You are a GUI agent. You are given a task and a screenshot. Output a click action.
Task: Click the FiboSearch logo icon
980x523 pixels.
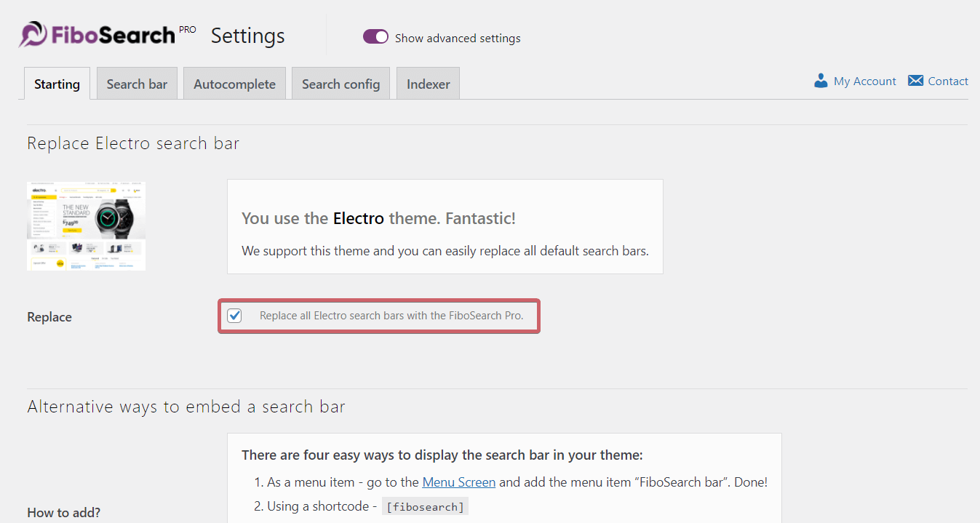click(33, 34)
